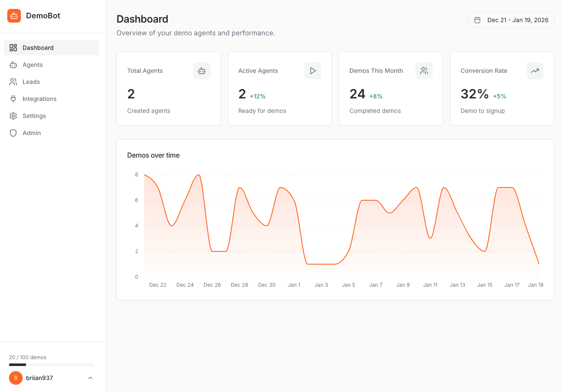Click the calendar icon in the date selector

coord(477,20)
